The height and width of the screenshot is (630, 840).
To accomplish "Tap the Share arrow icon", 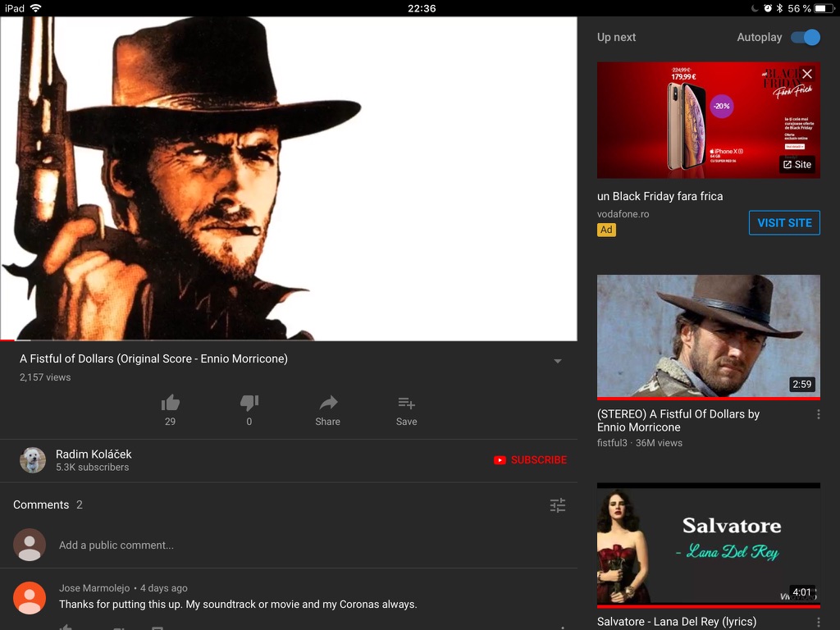I will point(328,403).
